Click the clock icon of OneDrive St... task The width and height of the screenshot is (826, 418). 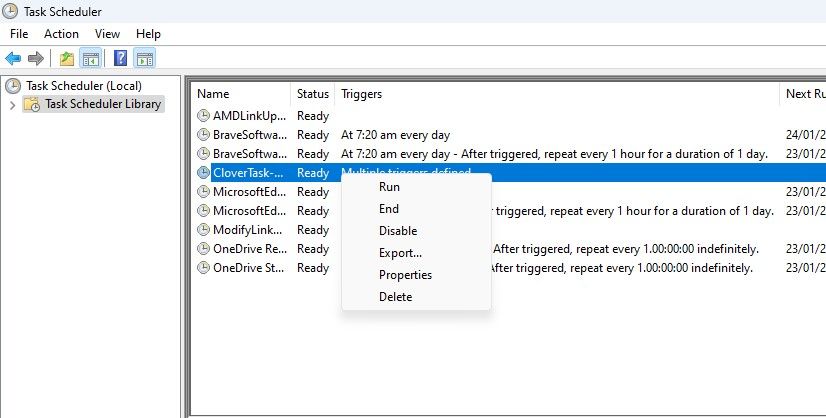coord(203,267)
